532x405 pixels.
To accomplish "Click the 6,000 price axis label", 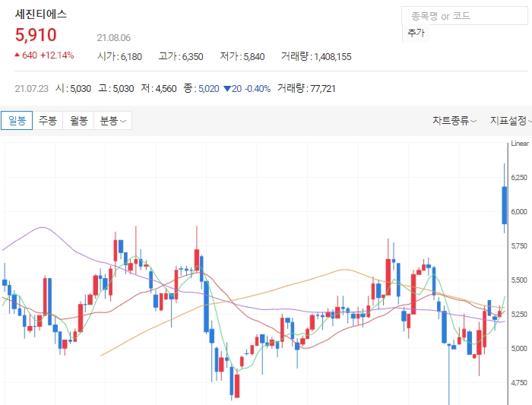I will (x=519, y=212).
